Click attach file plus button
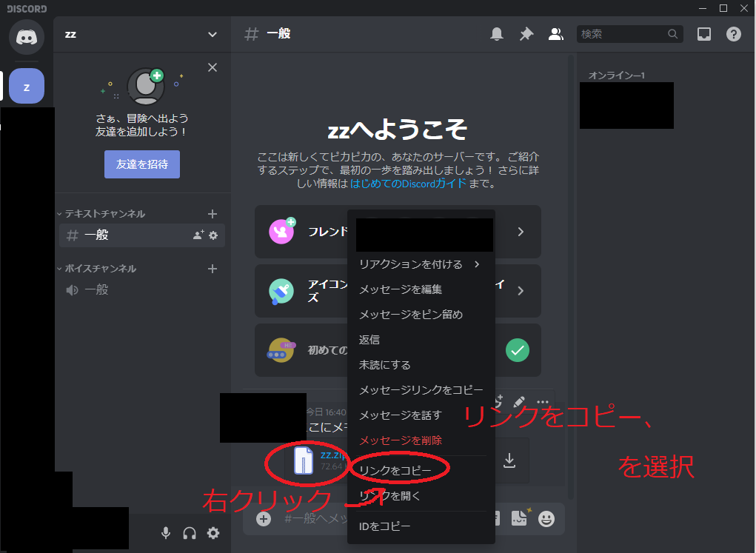Image resolution: width=756 pixels, height=553 pixels. click(264, 519)
